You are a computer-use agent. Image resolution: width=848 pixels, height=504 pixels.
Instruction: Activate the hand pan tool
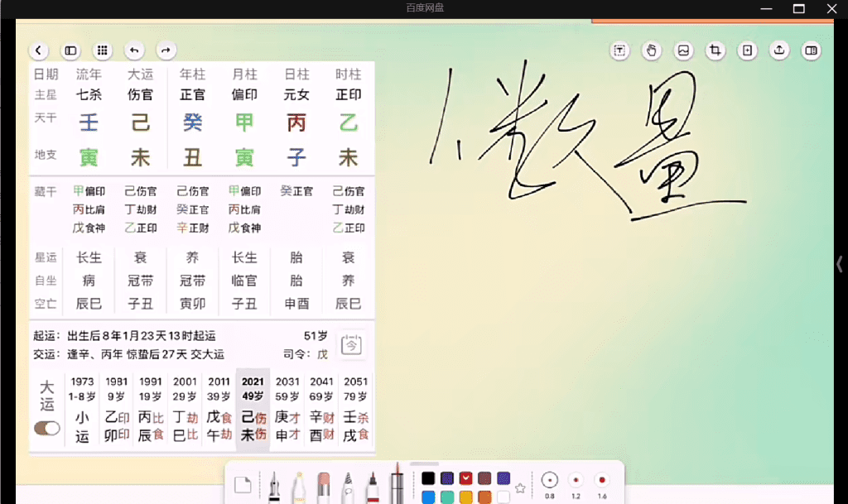point(652,50)
